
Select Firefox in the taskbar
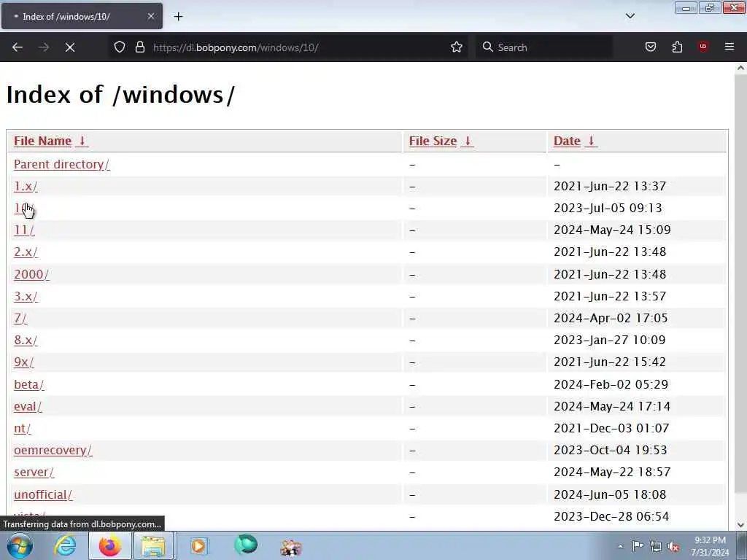click(110, 545)
